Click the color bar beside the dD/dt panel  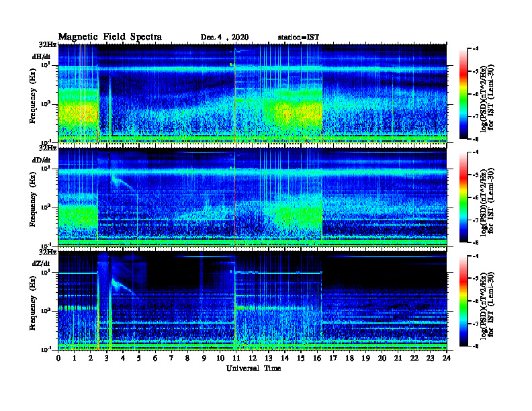pos(463,197)
